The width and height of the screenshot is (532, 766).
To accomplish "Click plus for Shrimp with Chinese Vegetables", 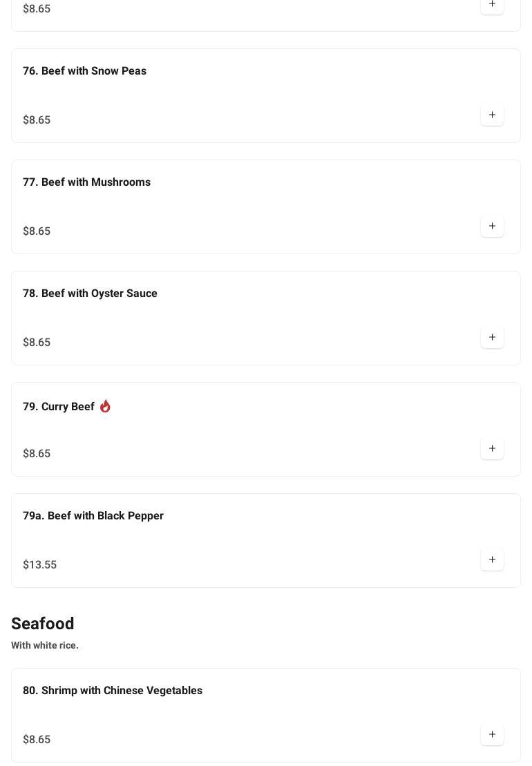I will click(492, 735).
